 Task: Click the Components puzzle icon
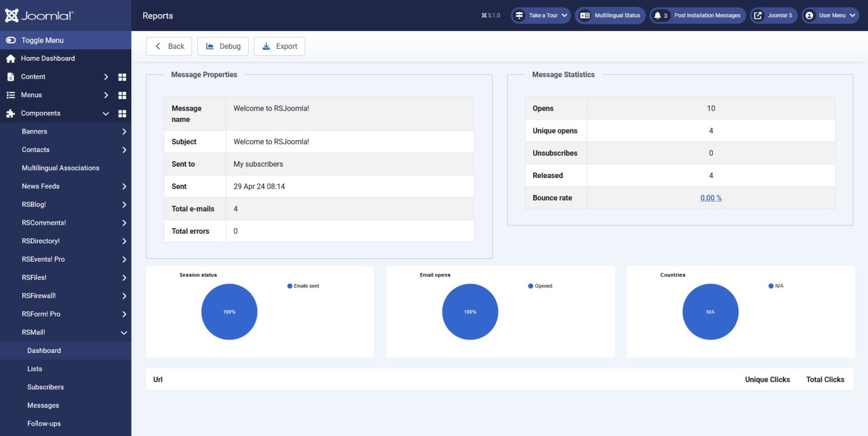(10, 113)
